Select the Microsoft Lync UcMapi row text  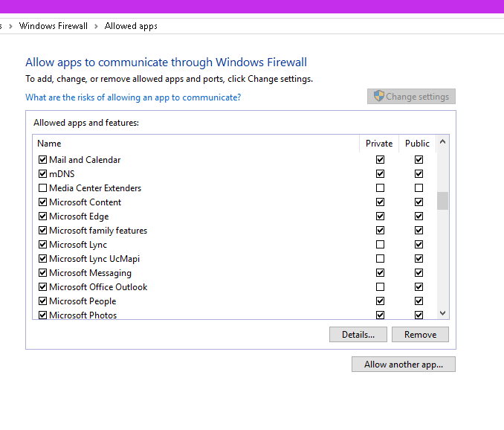94,259
